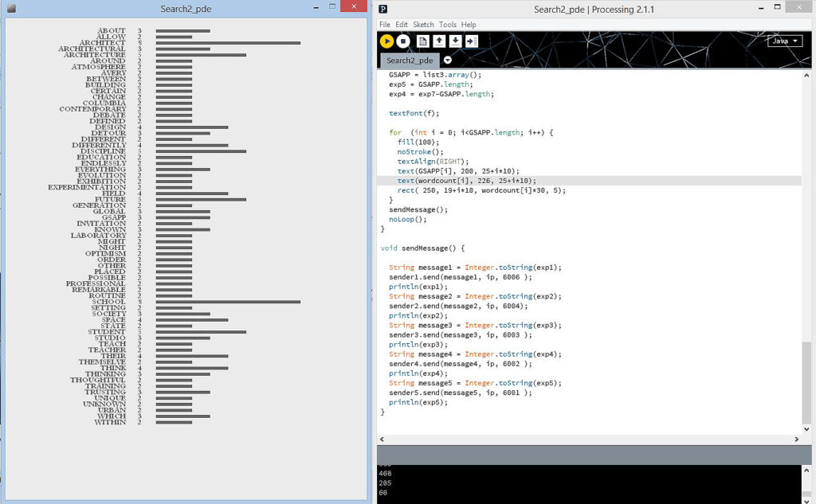Click the Export Application toolbar icon
The width and height of the screenshot is (816, 504).
pyautogui.click(x=472, y=41)
